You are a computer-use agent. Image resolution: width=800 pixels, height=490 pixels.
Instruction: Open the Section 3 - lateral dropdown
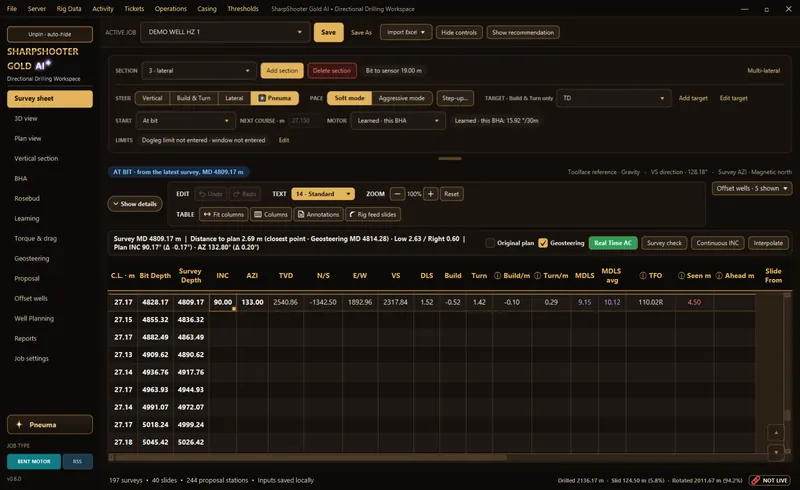(198, 70)
